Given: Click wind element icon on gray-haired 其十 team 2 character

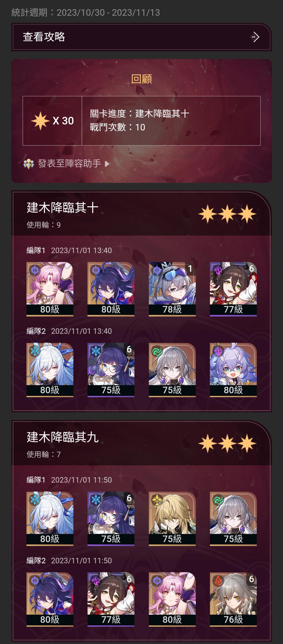Looking at the screenshot, I should [157, 351].
